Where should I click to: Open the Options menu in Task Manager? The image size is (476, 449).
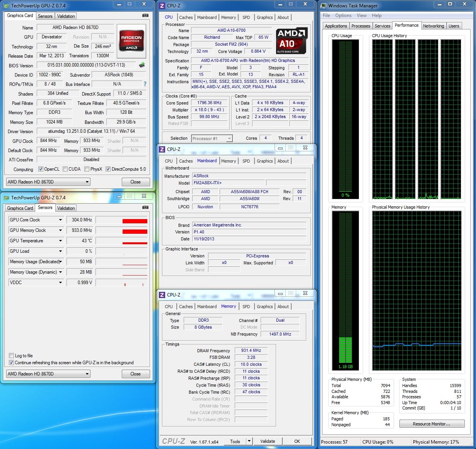point(343,15)
